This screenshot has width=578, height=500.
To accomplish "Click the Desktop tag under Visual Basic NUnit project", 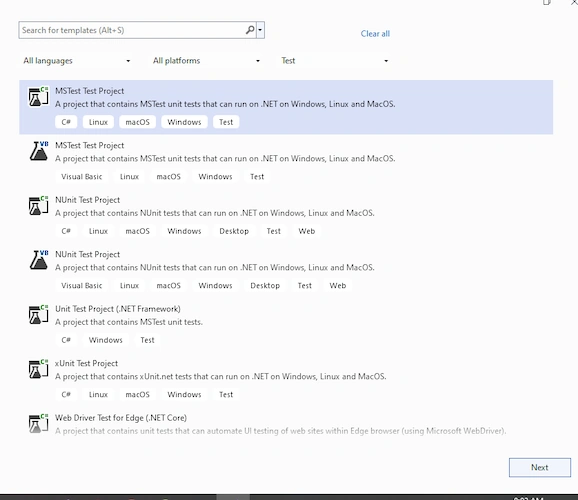I will (265, 286).
